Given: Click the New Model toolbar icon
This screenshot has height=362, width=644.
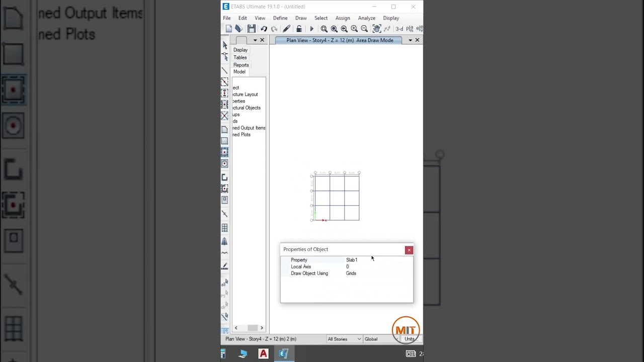Looking at the screenshot, I should point(229,29).
